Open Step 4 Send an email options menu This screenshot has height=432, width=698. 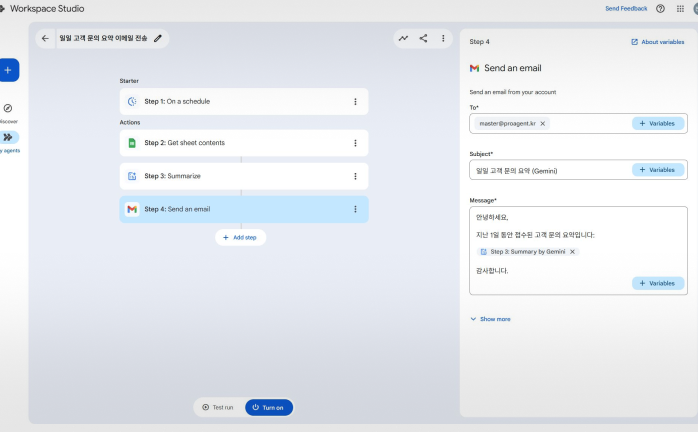(355, 209)
